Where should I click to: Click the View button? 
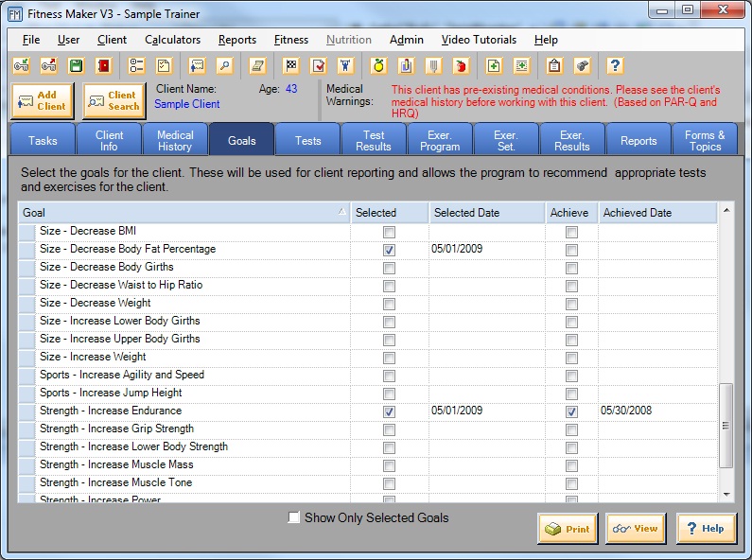click(636, 529)
